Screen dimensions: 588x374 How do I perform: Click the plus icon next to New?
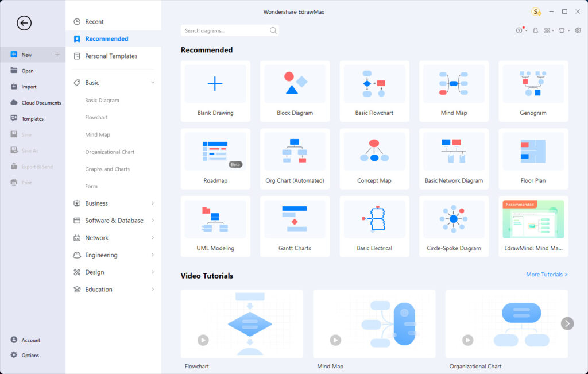coord(57,55)
